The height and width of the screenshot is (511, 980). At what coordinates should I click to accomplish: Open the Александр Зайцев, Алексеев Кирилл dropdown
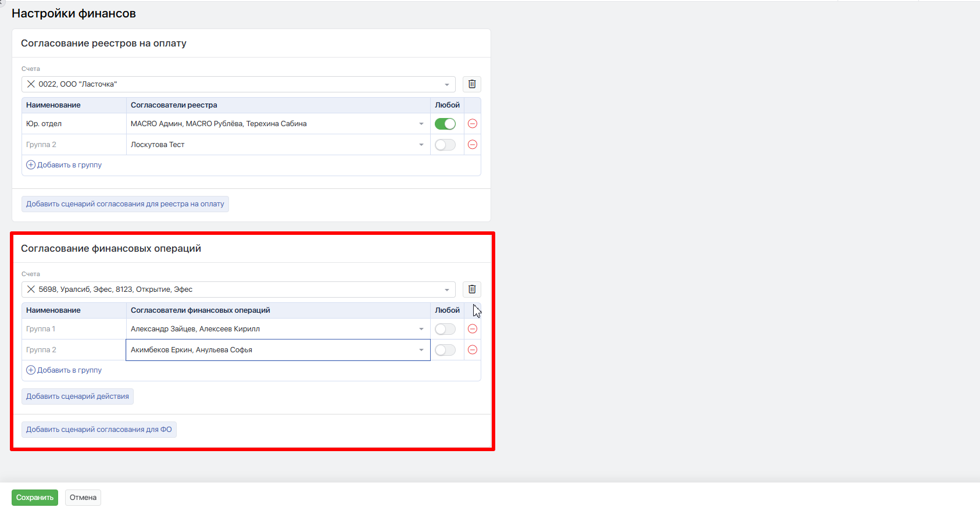pos(421,329)
